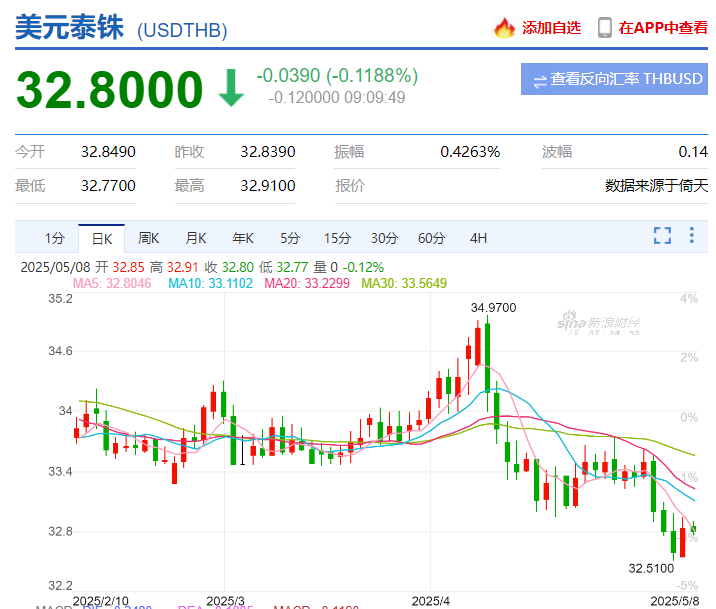Viewport: 716px width, 609px height.
Task: Click the current price 32.8000
Action: click(110, 90)
